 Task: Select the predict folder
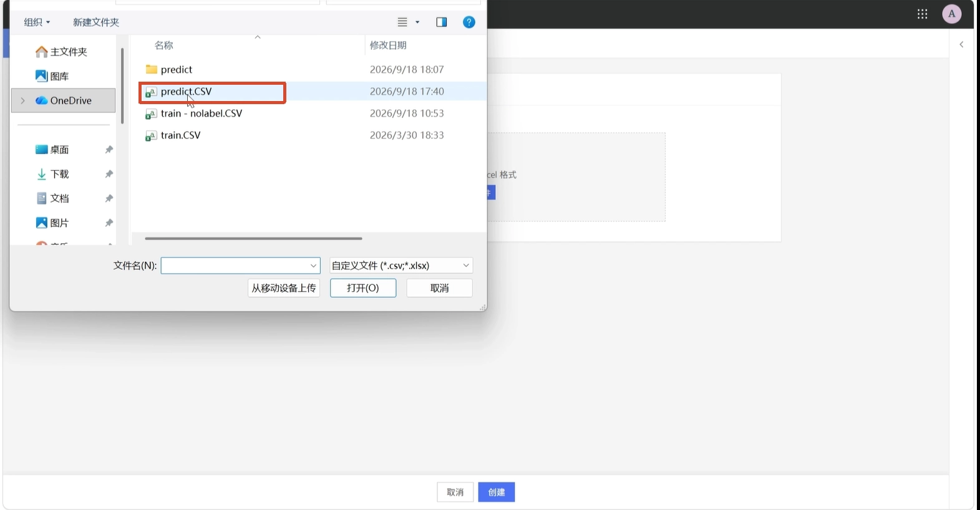[177, 69]
